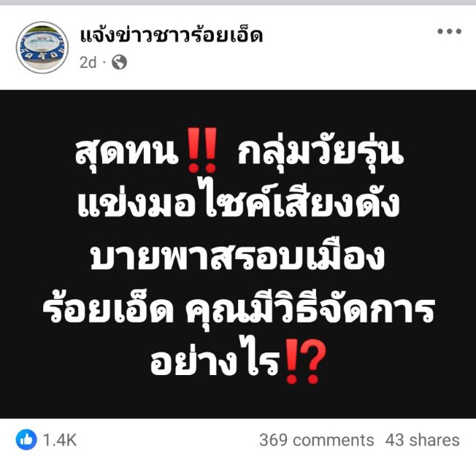
Task: Click the กลุ่มวัยรุ่น text in the image
Action: [320, 153]
